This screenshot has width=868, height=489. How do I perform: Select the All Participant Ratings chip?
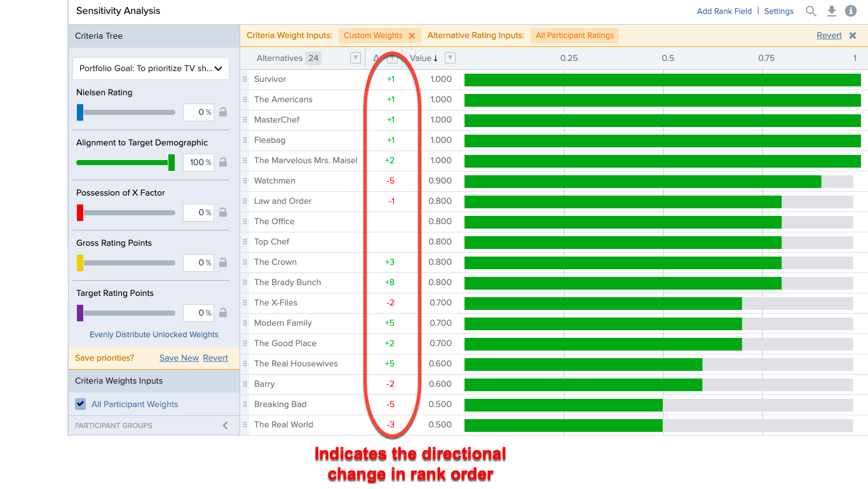[574, 36]
